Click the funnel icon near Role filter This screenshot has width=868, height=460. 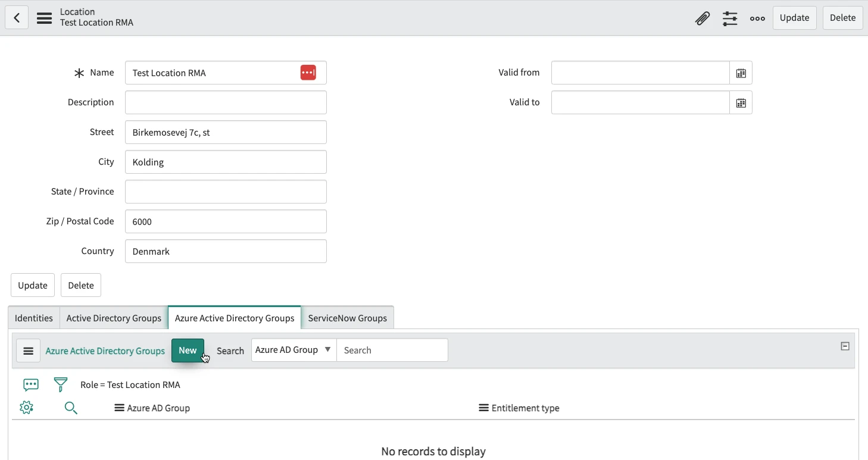tap(60, 384)
